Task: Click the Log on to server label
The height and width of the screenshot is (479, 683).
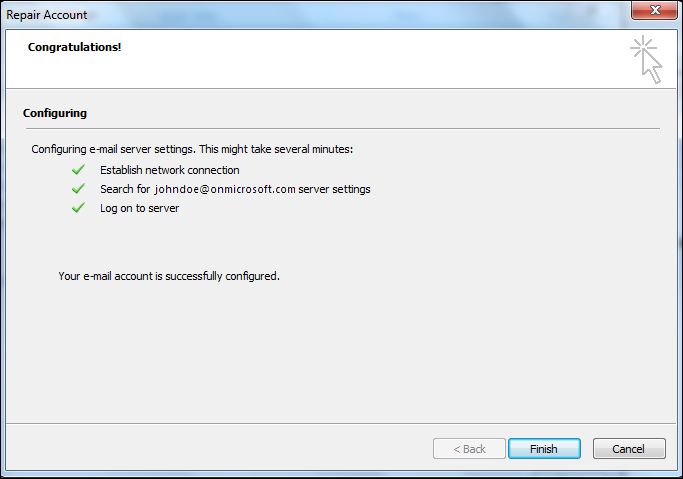Action: [x=140, y=208]
